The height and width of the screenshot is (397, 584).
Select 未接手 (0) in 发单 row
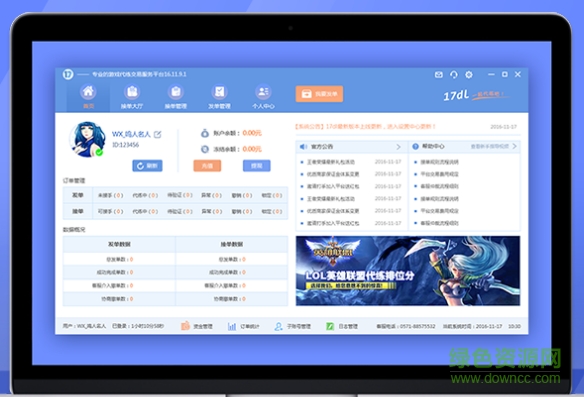tap(110, 195)
